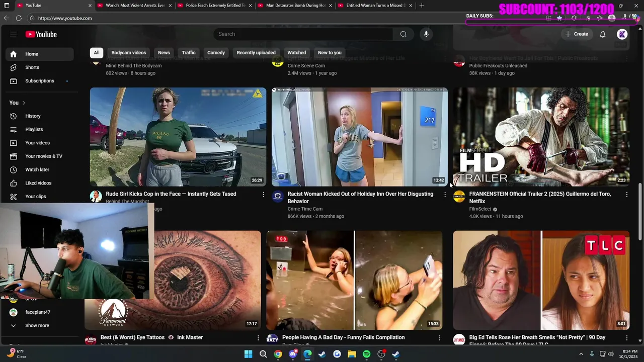Open options menu for Big Ed video
This screenshot has height=362, width=644.
[x=626, y=338]
